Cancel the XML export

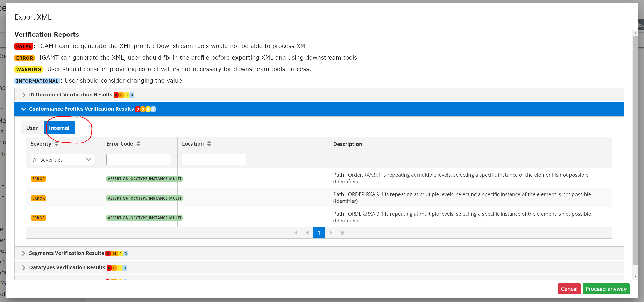(x=569, y=289)
